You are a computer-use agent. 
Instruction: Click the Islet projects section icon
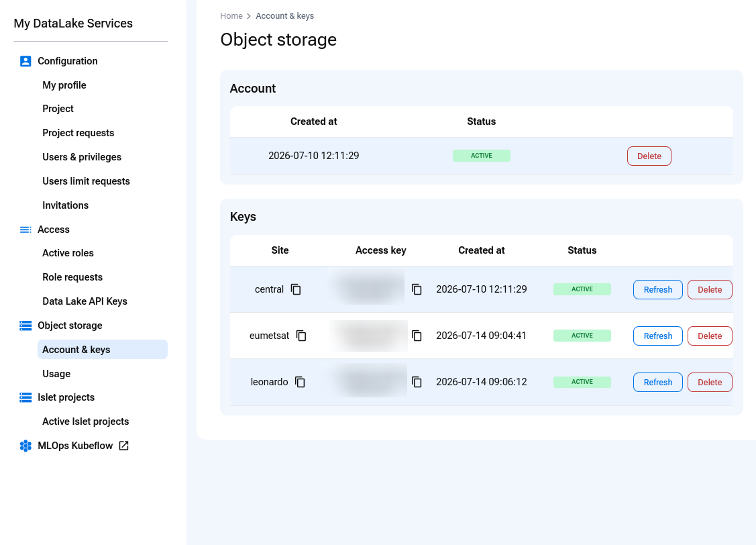[x=25, y=397]
